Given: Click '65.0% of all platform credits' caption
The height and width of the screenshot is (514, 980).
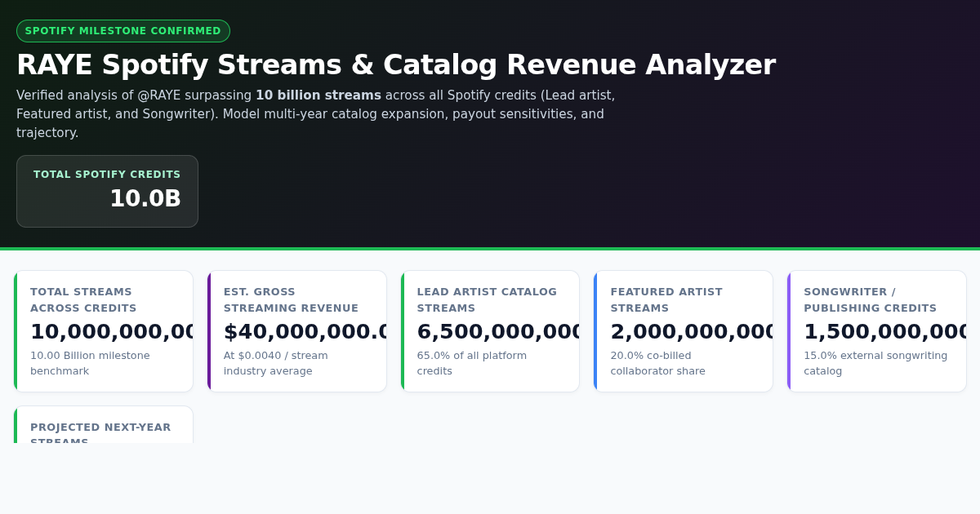Looking at the screenshot, I should [472, 363].
